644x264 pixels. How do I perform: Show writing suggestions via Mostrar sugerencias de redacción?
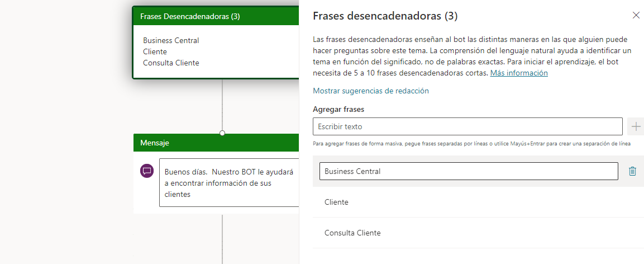click(x=371, y=91)
